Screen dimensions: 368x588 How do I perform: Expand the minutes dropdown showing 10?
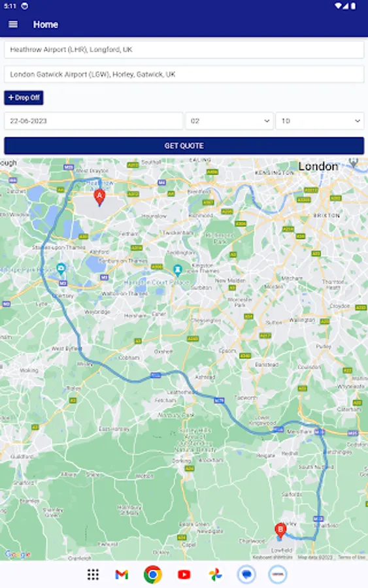point(320,121)
